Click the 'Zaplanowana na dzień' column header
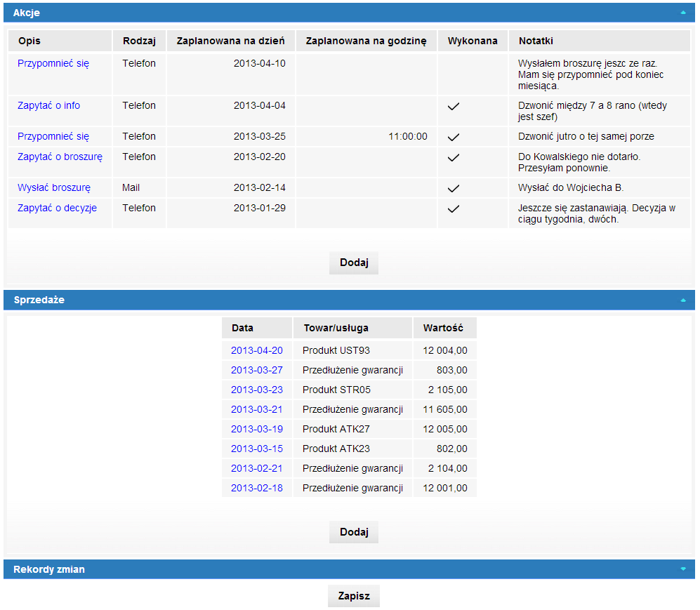Image resolution: width=700 pixels, height=610 pixels. 230,41
